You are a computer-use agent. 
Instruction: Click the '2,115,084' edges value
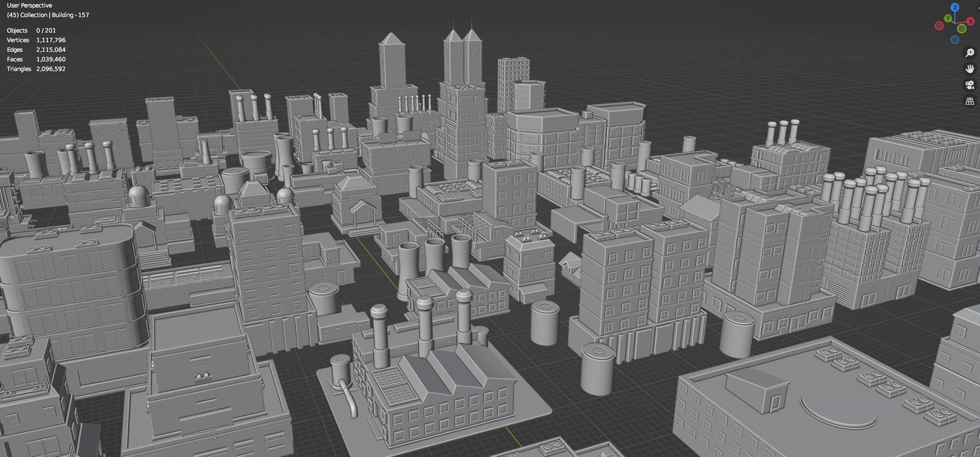51,50
